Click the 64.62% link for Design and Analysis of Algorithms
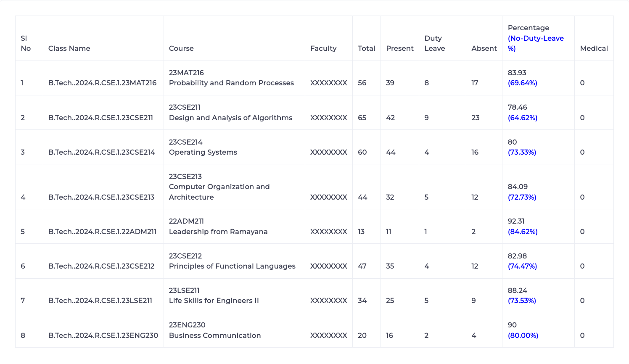Screen dimensions: 629x364 pyautogui.click(x=522, y=118)
